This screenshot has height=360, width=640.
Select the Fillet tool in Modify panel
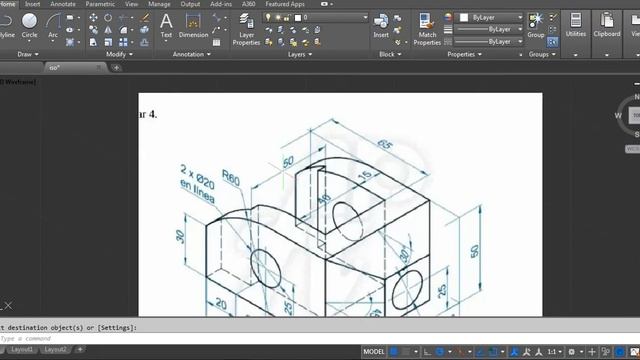123,30
